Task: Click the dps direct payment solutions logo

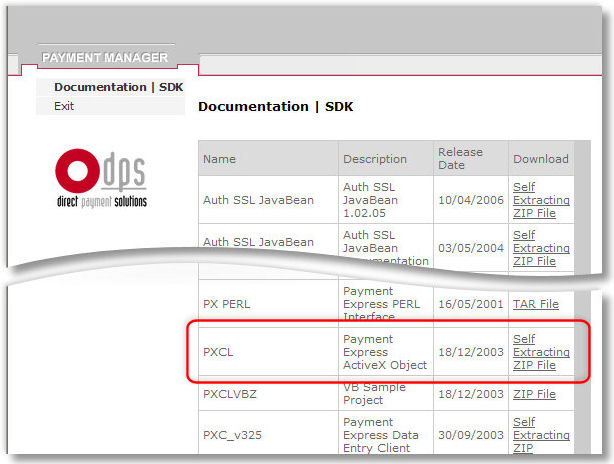Action: [x=101, y=179]
